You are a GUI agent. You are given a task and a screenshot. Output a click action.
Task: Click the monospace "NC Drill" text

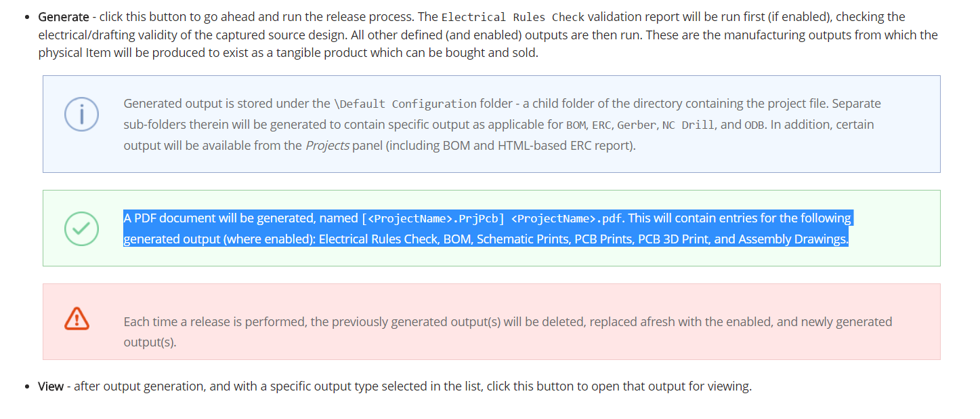(x=688, y=125)
